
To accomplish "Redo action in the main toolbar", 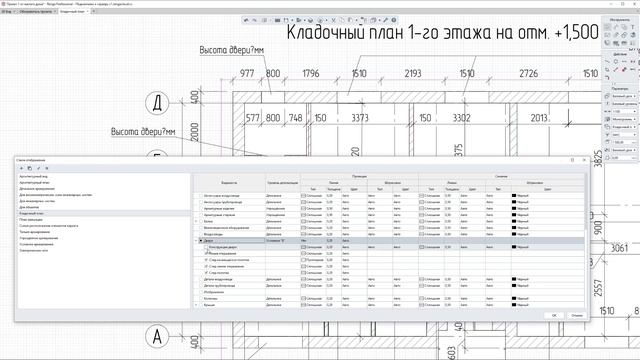I will (x=254, y=20).
